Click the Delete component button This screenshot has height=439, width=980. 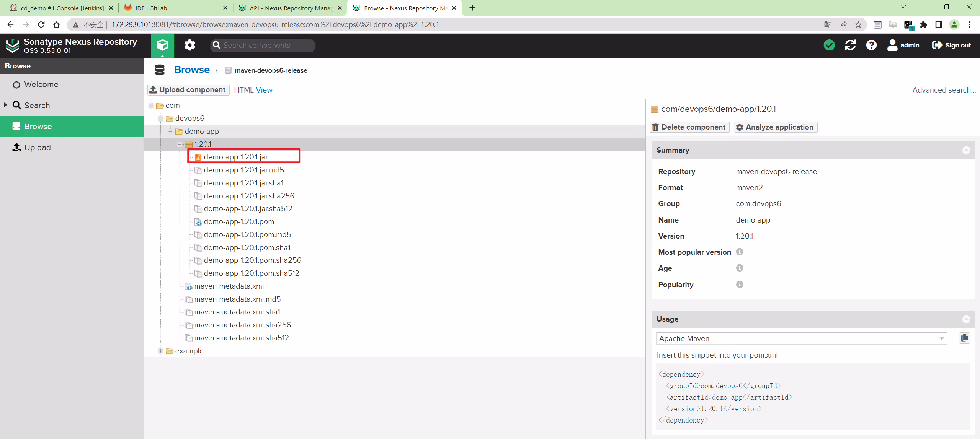(x=689, y=127)
